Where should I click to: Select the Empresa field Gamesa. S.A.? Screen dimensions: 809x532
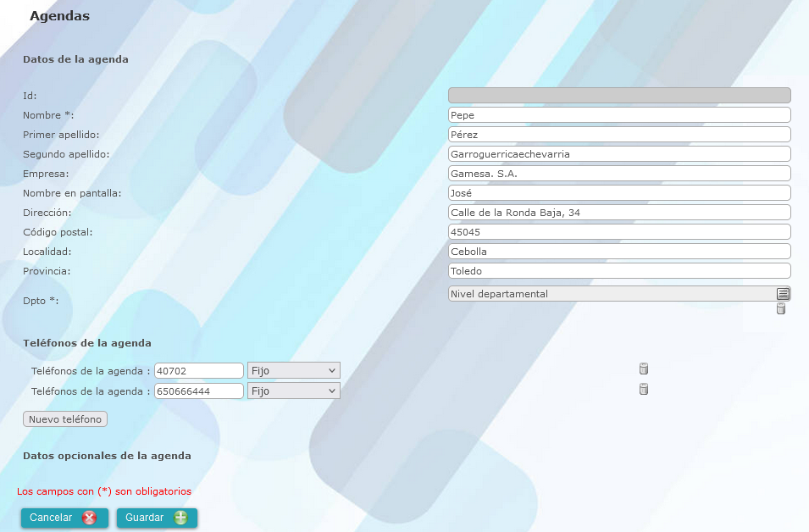[x=619, y=174]
